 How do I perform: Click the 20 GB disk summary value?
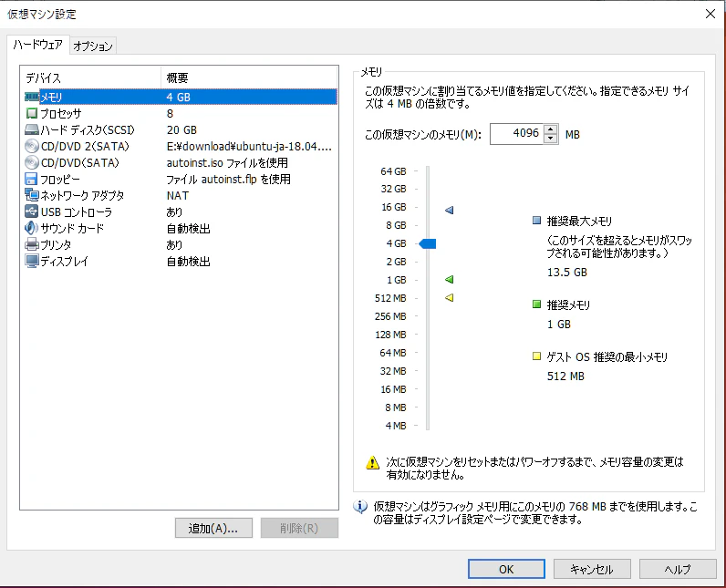[x=181, y=130]
